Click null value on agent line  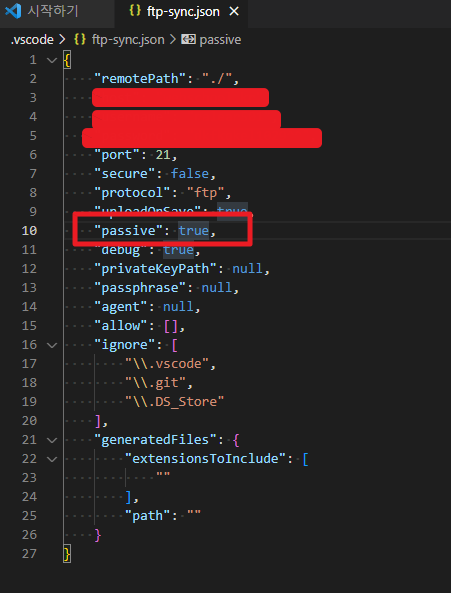tap(178, 307)
